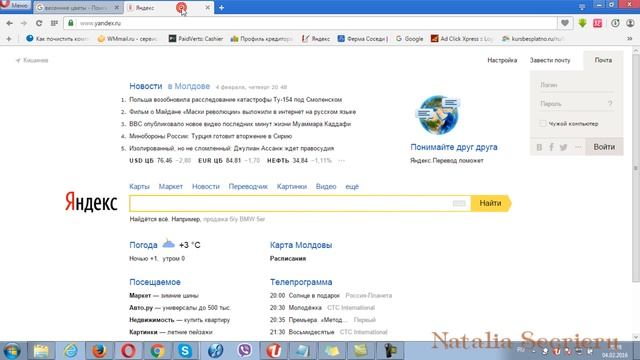
Task: Show more social login options ellipsis
Action: tap(578, 147)
